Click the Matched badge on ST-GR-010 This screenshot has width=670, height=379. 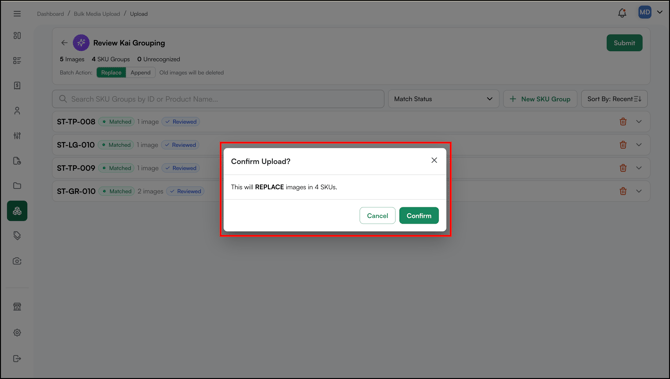tap(117, 191)
